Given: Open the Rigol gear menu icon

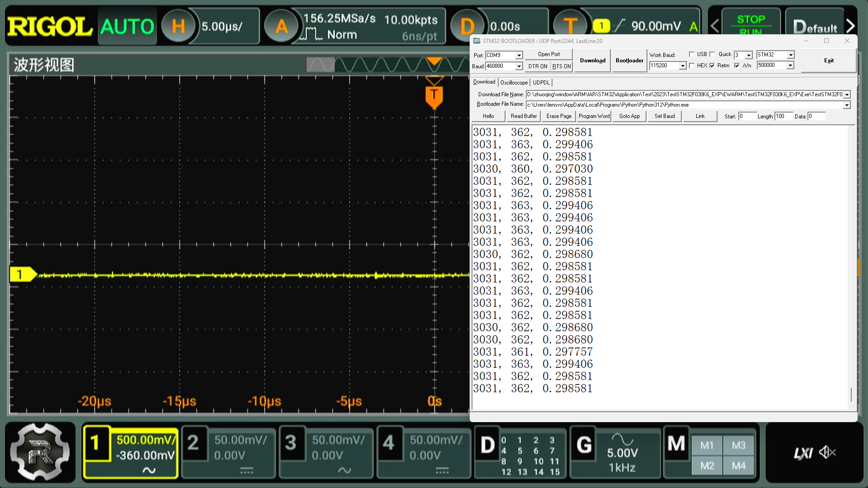Looking at the screenshot, I should point(40,452).
